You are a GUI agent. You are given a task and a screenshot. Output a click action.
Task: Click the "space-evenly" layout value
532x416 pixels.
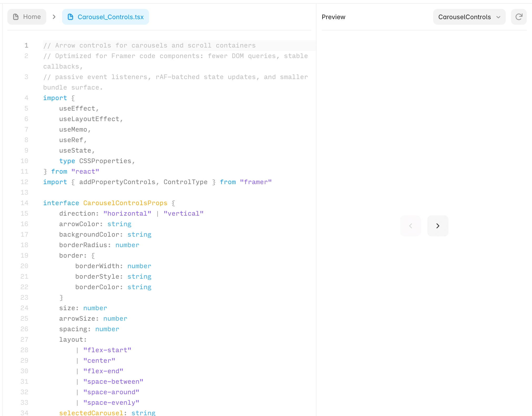coord(111,403)
